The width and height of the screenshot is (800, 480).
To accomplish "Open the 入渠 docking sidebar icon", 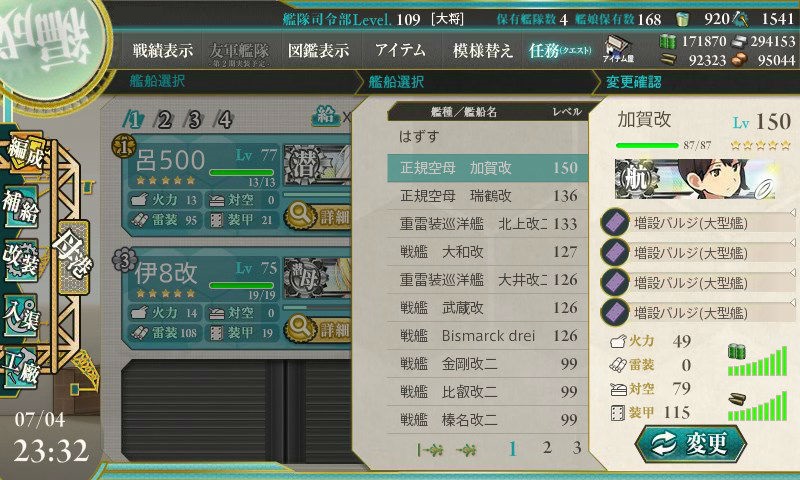I will point(20,315).
